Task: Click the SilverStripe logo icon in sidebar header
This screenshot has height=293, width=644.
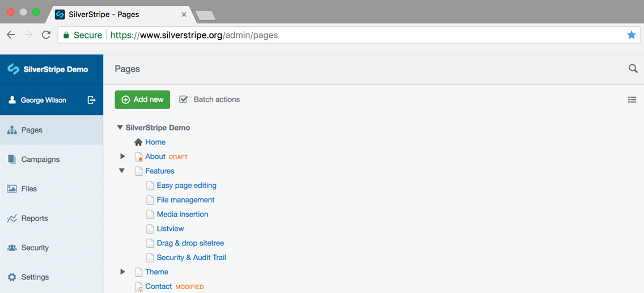Action: (14, 69)
